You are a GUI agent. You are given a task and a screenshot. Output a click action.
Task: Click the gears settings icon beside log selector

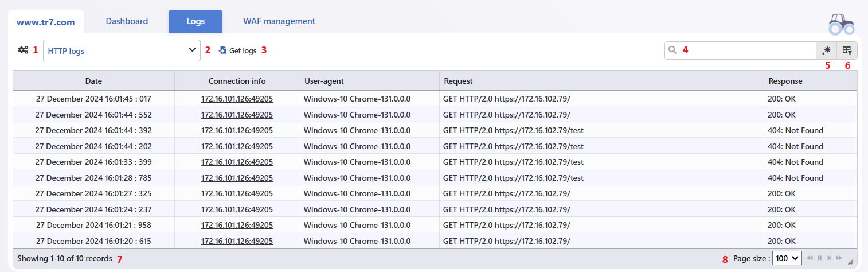click(x=23, y=50)
